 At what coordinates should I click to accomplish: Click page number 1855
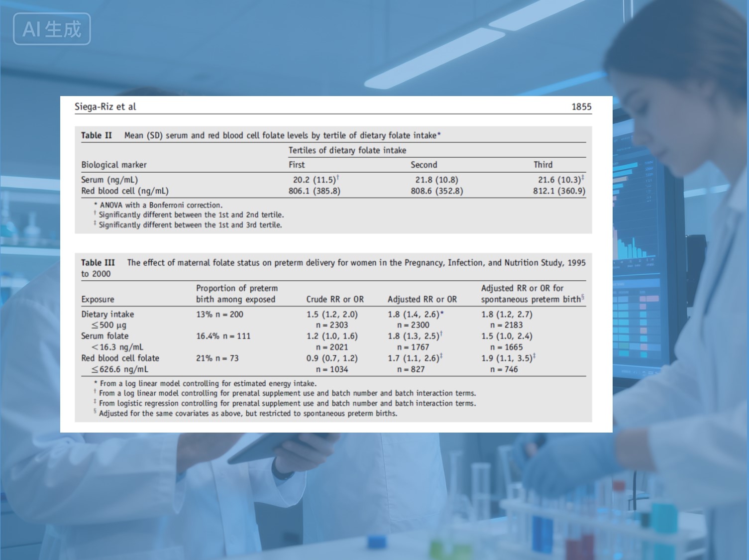(x=581, y=107)
